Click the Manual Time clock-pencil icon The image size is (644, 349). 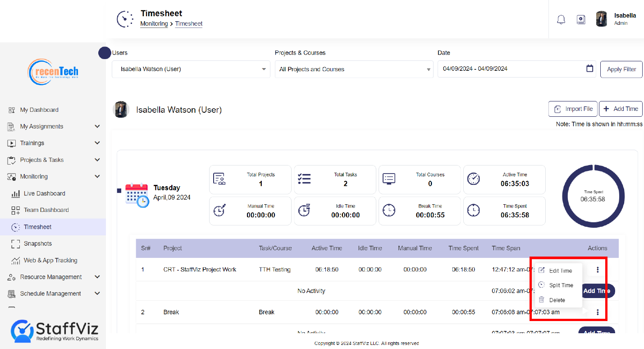point(219,210)
